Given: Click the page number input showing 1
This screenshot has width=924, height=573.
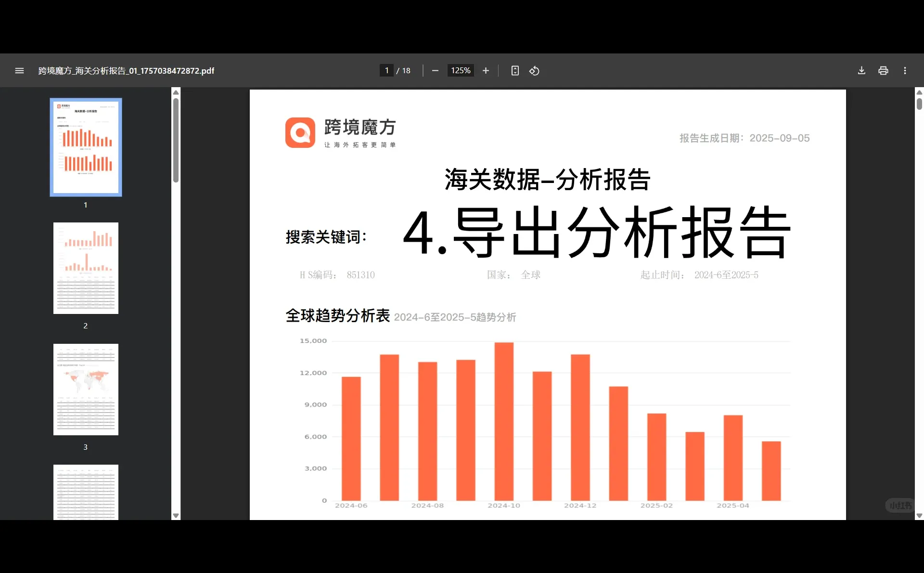Looking at the screenshot, I should [387, 70].
